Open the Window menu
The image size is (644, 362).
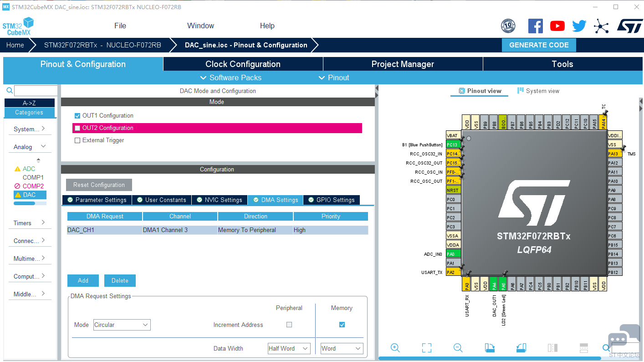[x=200, y=26]
